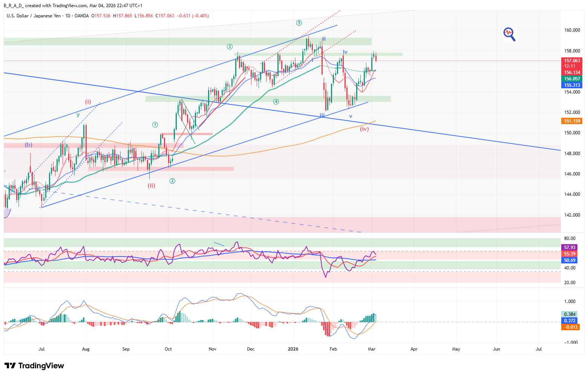Image resolution: width=588 pixels, height=377 pixels.
Task: Click the TradingView logo at bottom left
Action: tap(34, 366)
